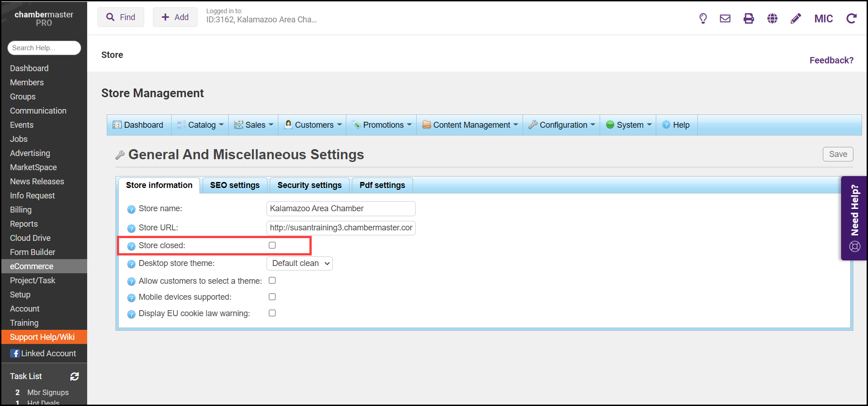Open the envelope mail icon

(725, 18)
